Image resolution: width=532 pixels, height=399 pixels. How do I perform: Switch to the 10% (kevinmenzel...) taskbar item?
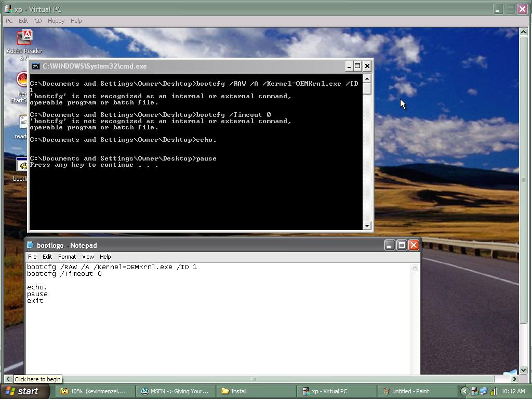[96, 391]
